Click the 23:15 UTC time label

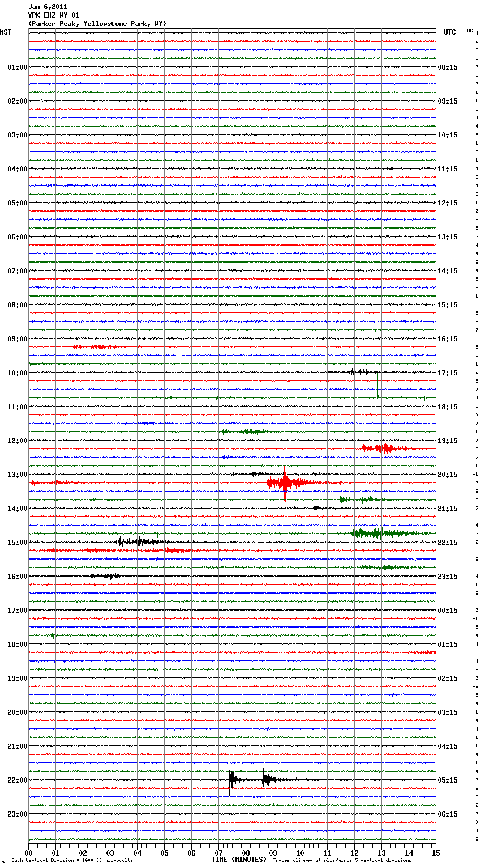(448, 577)
